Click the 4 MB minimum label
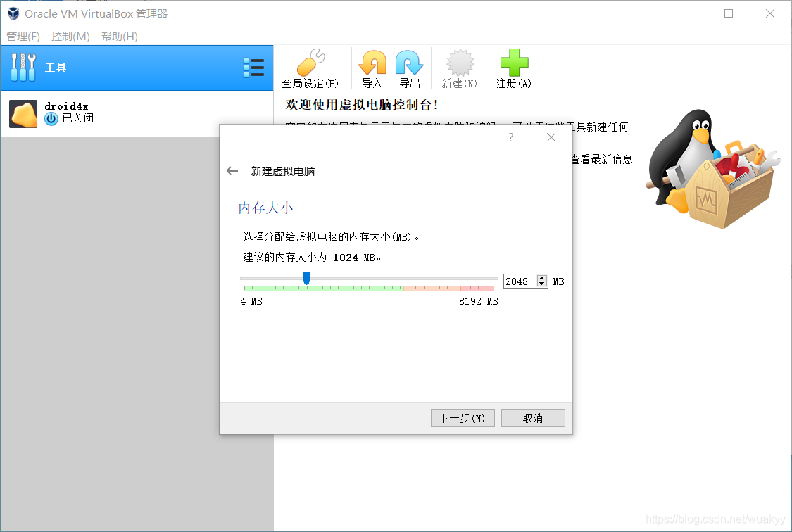The height and width of the screenshot is (532, 792). (251, 301)
